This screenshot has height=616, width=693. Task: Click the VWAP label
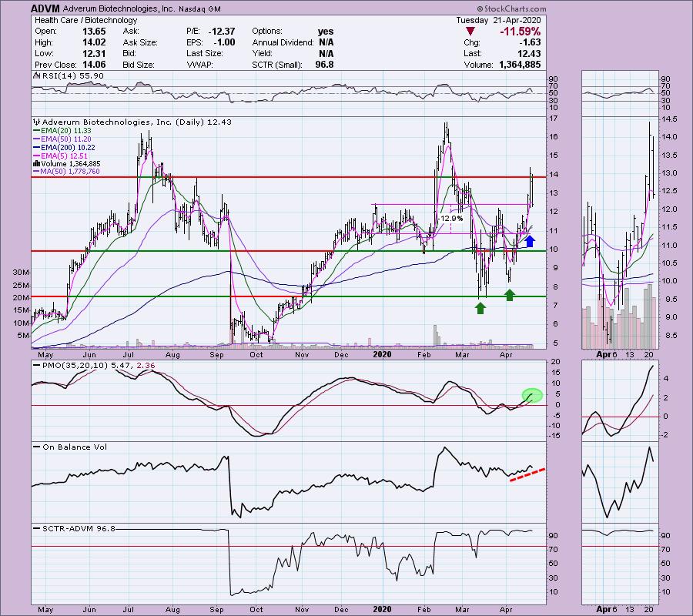tap(201, 65)
